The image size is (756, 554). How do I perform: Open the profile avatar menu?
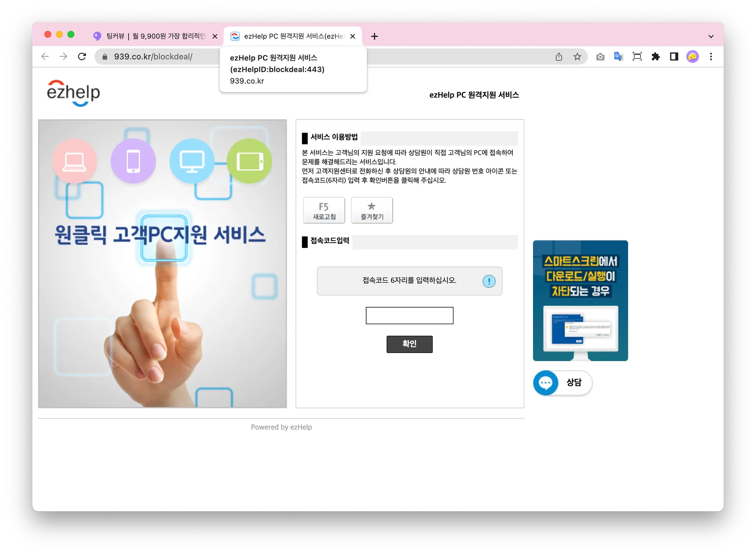(693, 56)
